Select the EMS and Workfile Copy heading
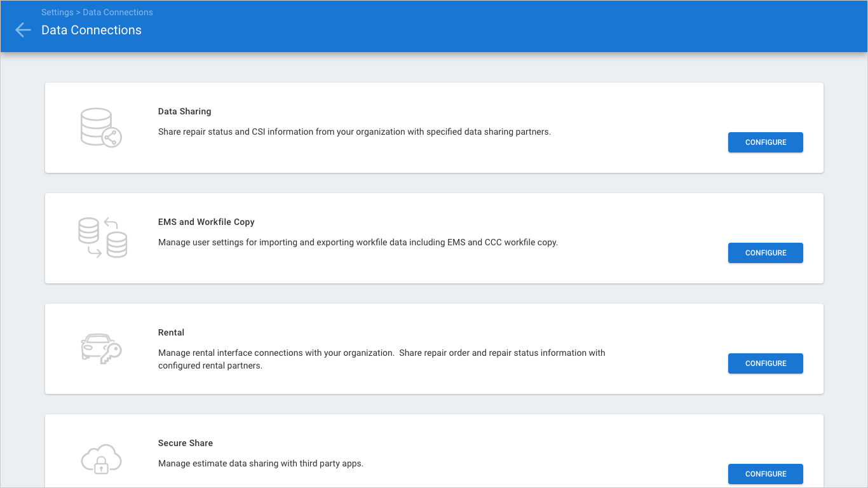 [207, 222]
